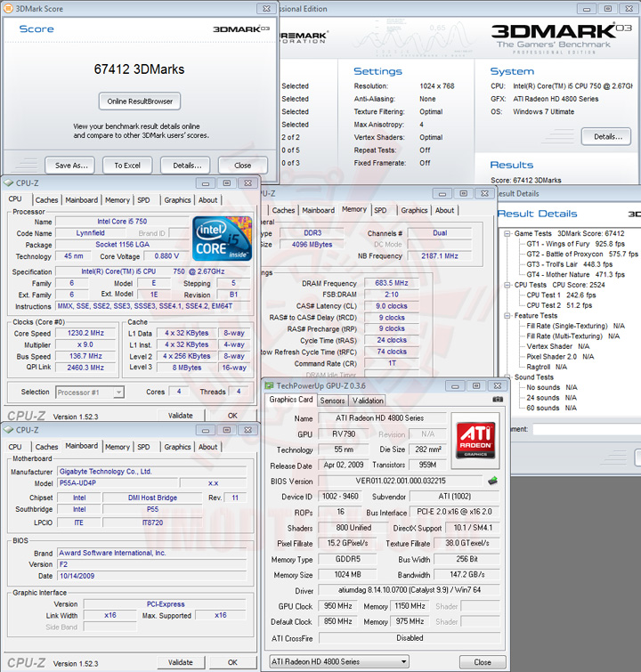Select CPU tab in CPU-Z Mainboard window
The height and width of the screenshot is (672, 641).
[x=15, y=447]
